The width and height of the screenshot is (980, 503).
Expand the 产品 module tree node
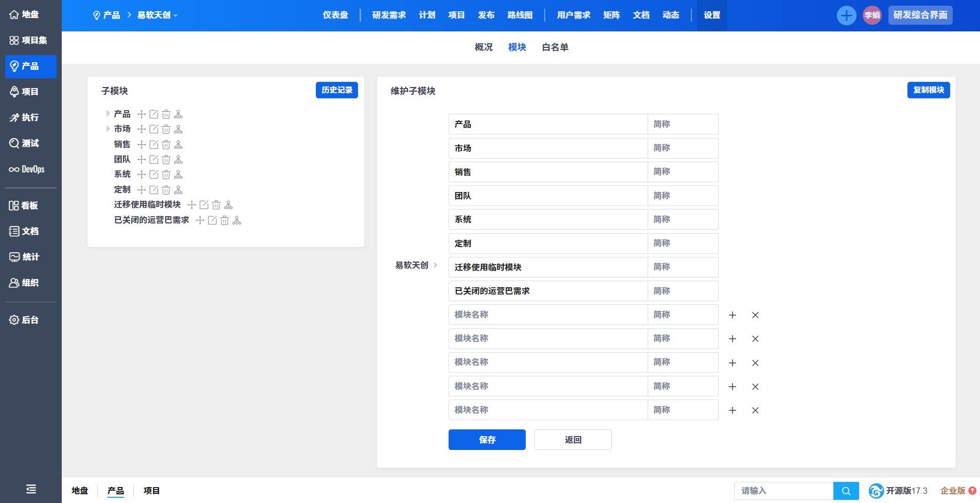coord(108,114)
